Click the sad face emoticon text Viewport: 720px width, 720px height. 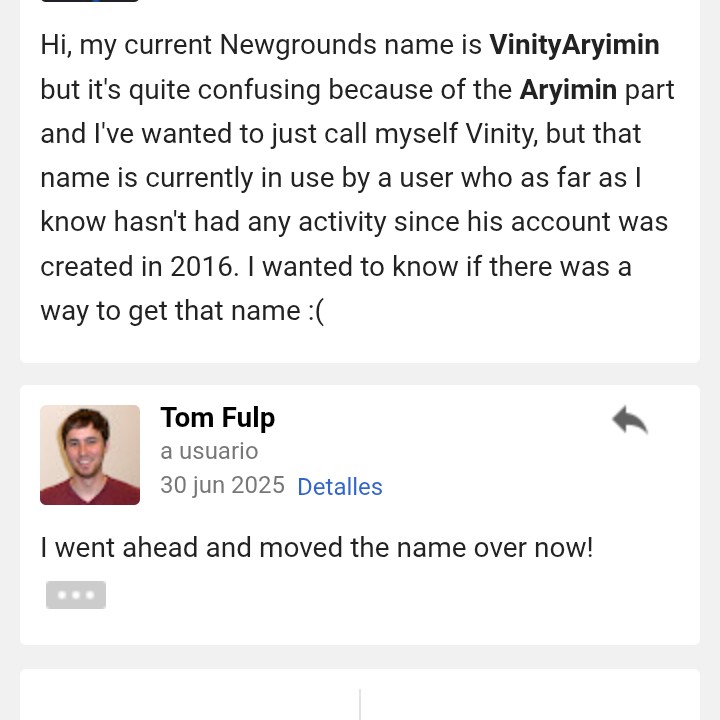[x=317, y=311]
